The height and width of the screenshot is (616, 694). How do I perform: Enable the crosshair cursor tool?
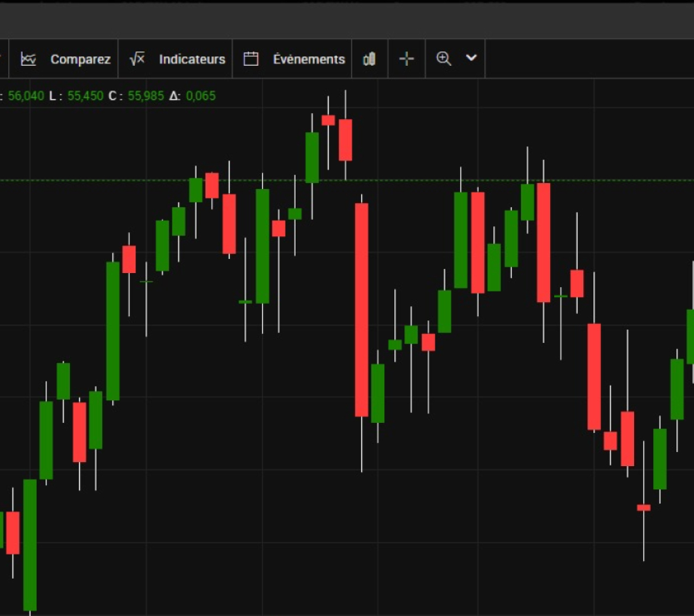coord(406,59)
